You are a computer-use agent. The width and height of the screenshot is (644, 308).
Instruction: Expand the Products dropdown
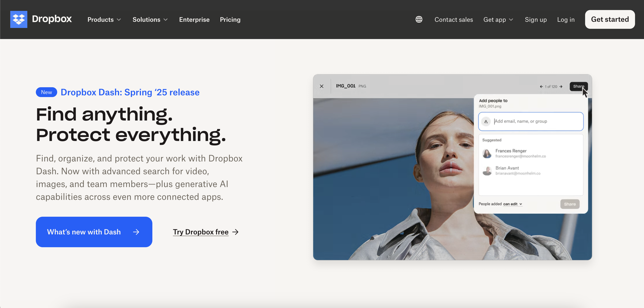pos(104,19)
